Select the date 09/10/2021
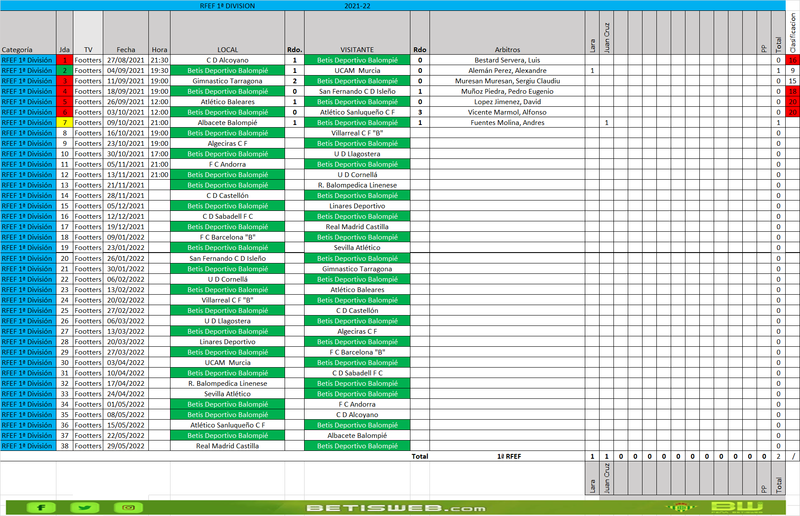The width and height of the screenshot is (800, 516). (126, 122)
